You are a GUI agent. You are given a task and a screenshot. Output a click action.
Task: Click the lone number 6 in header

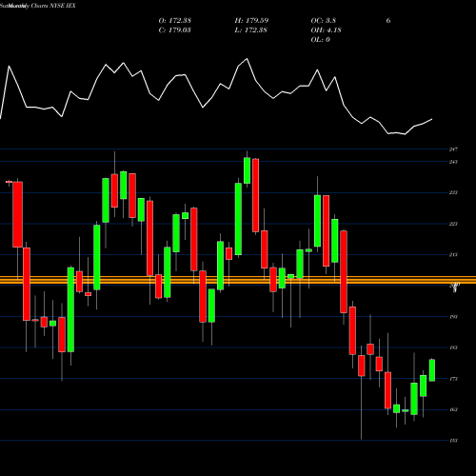point(388,21)
